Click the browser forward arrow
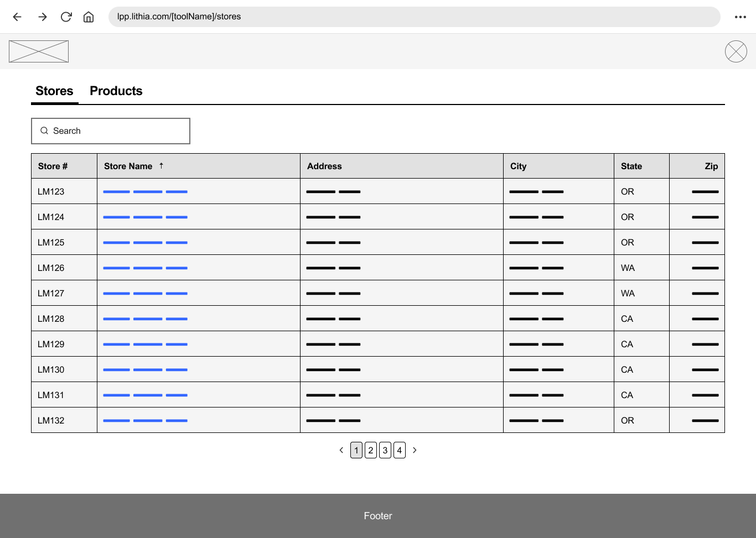This screenshot has width=756, height=538. tap(42, 17)
